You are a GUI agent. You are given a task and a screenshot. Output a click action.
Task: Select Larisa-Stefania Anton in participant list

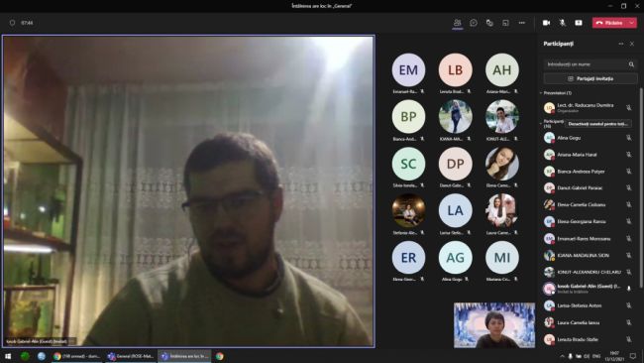click(x=588, y=305)
